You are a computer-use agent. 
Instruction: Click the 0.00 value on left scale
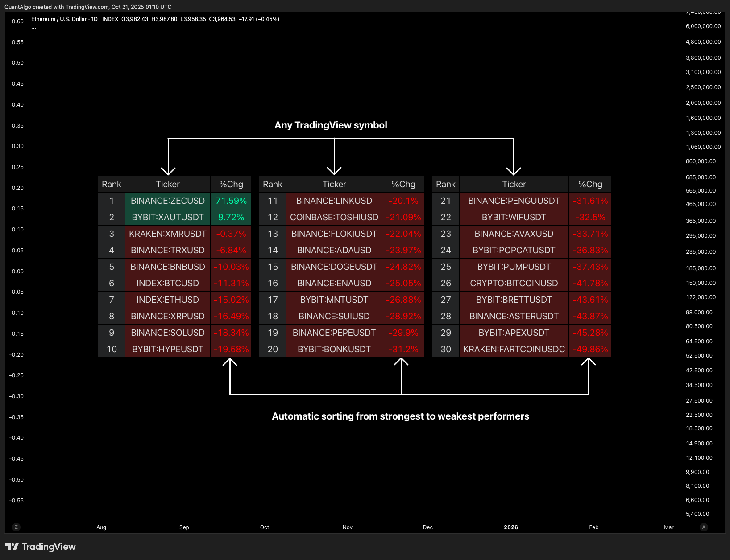18,272
